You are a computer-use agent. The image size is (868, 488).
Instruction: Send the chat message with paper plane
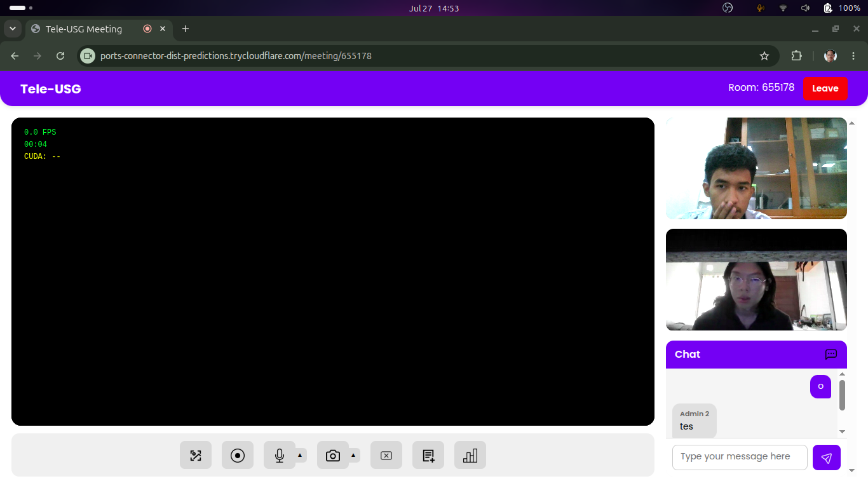point(827,457)
